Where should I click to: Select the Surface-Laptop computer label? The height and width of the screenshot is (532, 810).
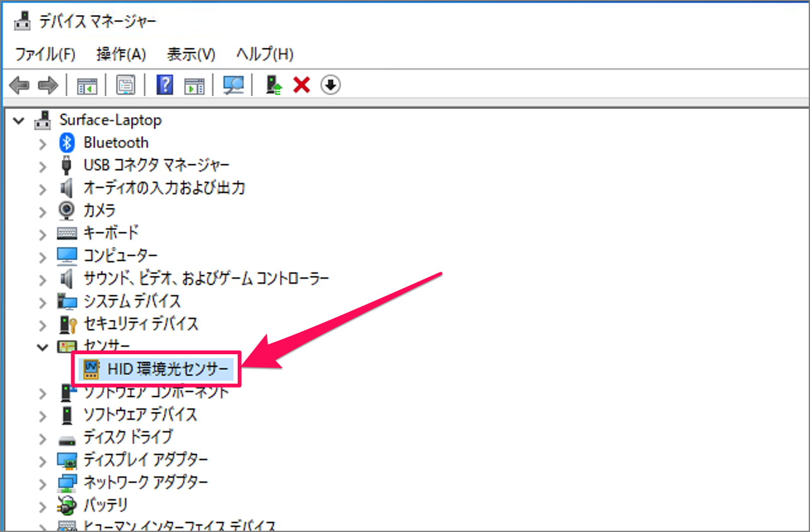(x=110, y=120)
